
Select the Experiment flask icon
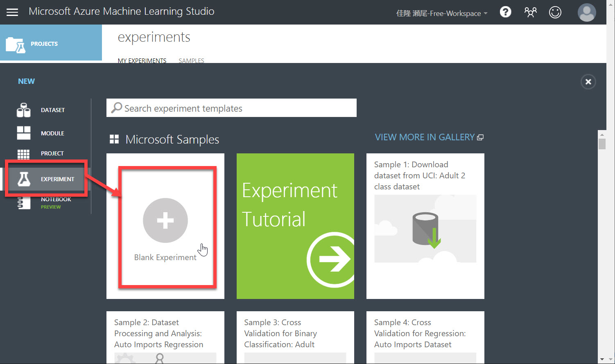point(24,179)
